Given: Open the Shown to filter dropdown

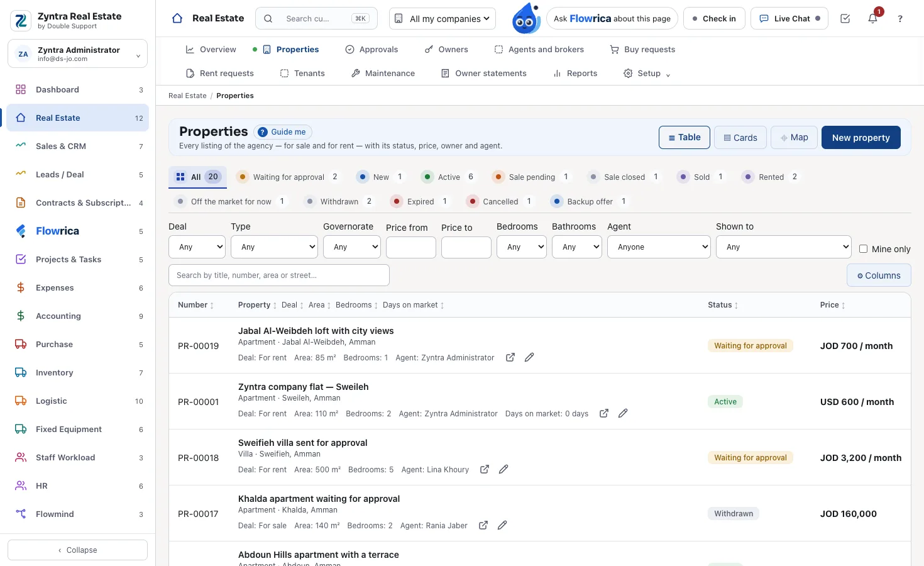Looking at the screenshot, I should click(x=784, y=247).
